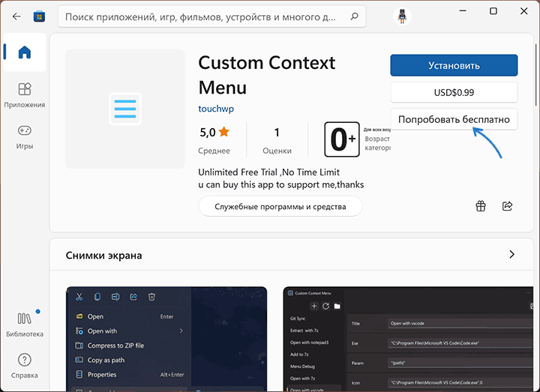
Task: Open the Справка help section
Action: (25, 366)
